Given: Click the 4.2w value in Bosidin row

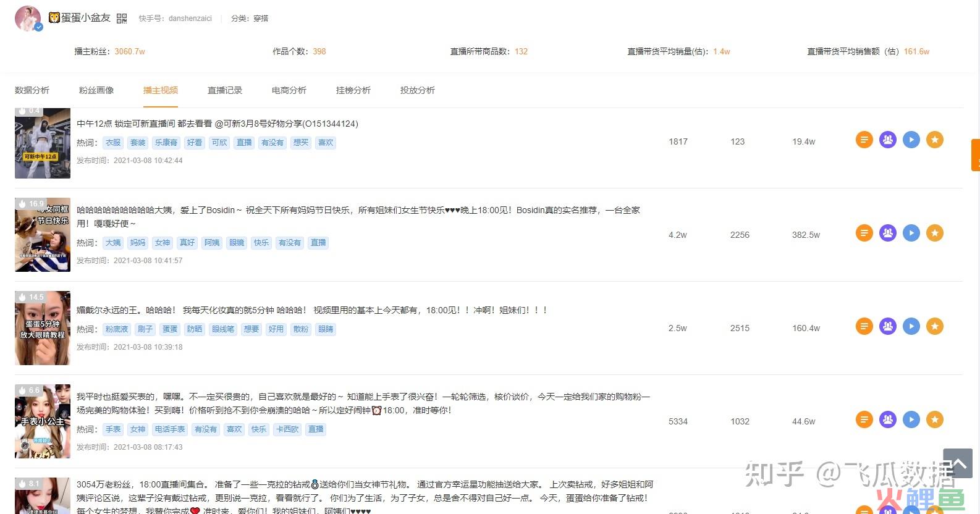Looking at the screenshot, I should [678, 235].
